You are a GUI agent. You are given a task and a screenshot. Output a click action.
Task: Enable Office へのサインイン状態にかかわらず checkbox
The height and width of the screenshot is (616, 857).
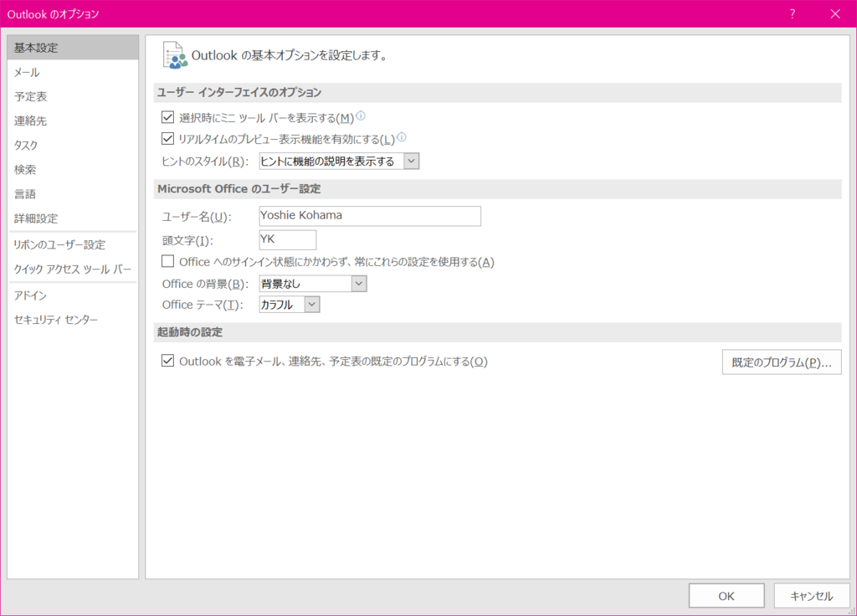click(167, 262)
